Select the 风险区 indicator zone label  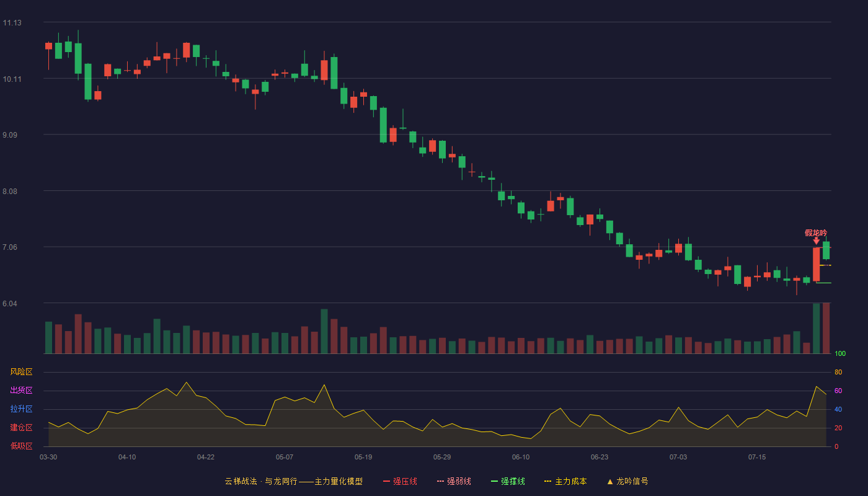coord(21,372)
